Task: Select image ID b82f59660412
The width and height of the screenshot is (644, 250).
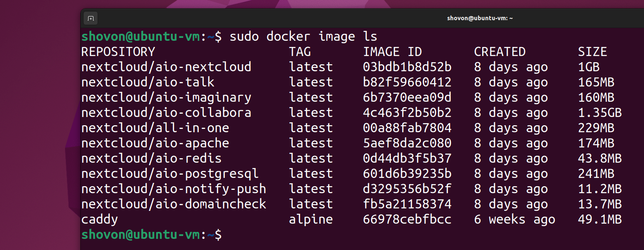Action: 407,82
